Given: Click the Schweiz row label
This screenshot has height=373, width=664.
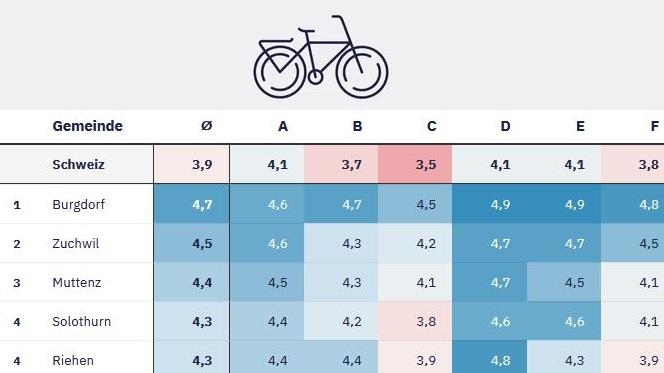Looking at the screenshot, I should pos(78,164).
